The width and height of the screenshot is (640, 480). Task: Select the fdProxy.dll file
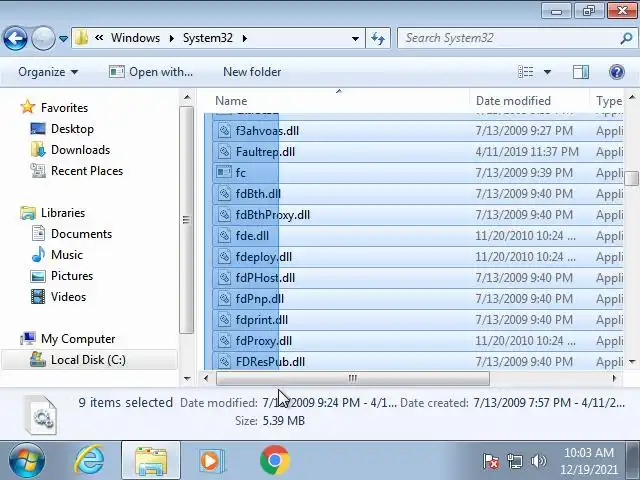418,341
